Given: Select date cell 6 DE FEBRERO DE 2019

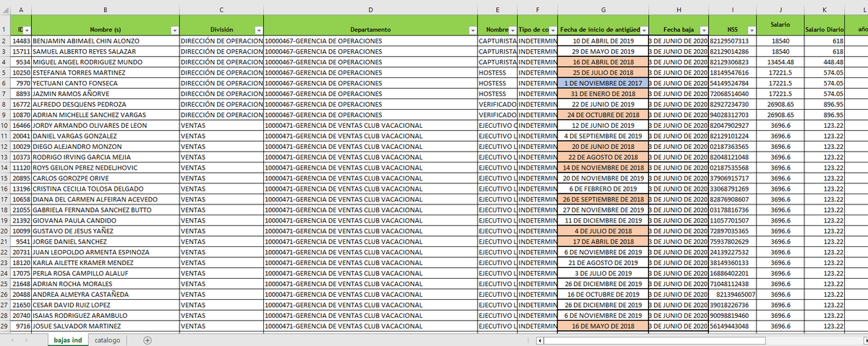Looking at the screenshot, I should 603,189.
